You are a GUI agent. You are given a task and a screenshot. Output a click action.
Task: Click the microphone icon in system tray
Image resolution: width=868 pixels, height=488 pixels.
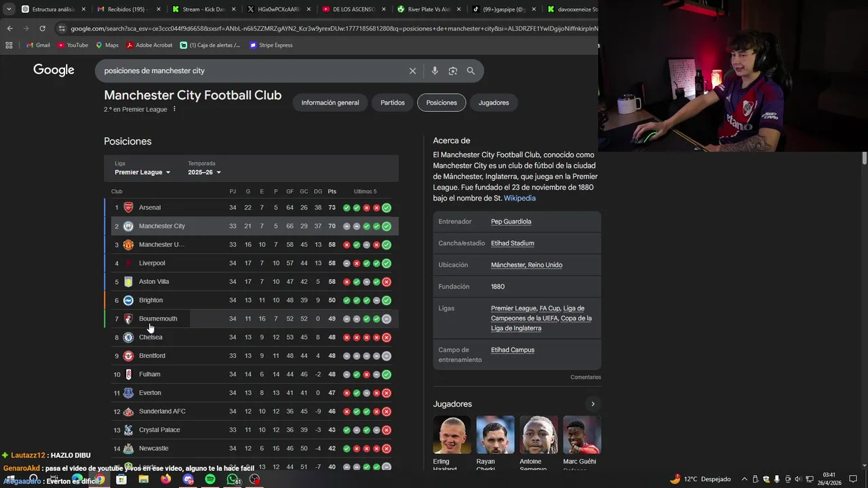pyautogui.click(x=776, y=479)
